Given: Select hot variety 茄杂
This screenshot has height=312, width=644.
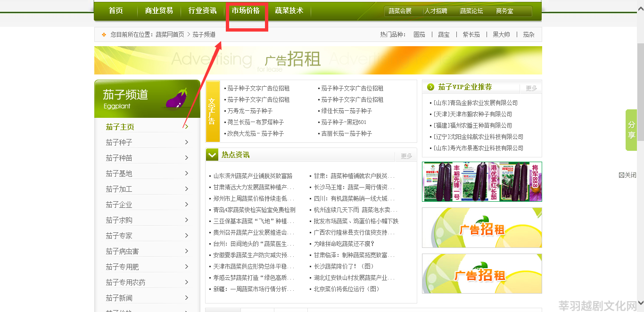Looking at the screenshot, I should point(528,34).
